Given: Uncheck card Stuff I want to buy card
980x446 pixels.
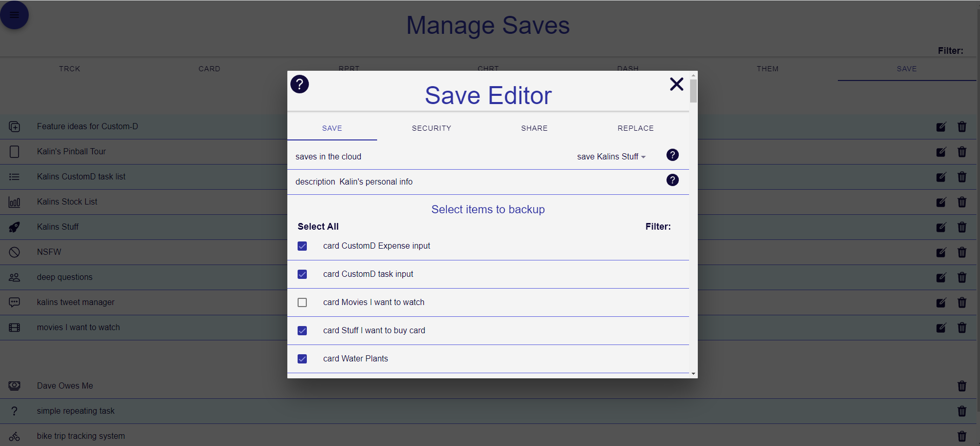Looking at the screenshot, I should (x=302, y=331).
